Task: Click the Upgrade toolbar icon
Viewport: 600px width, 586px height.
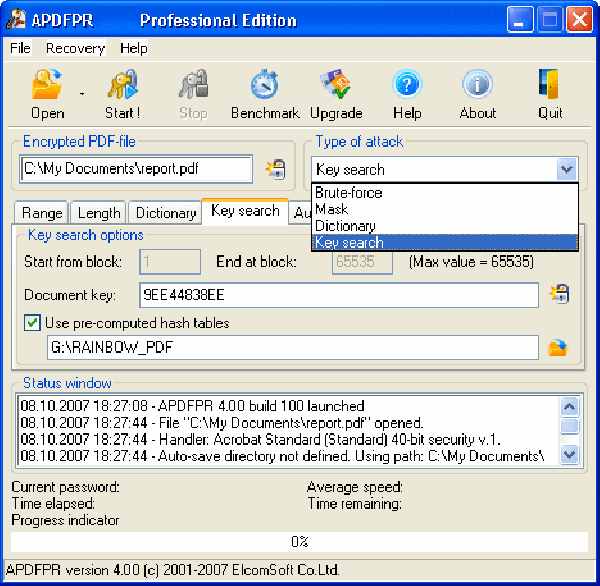Action: (x=336, y=86)
